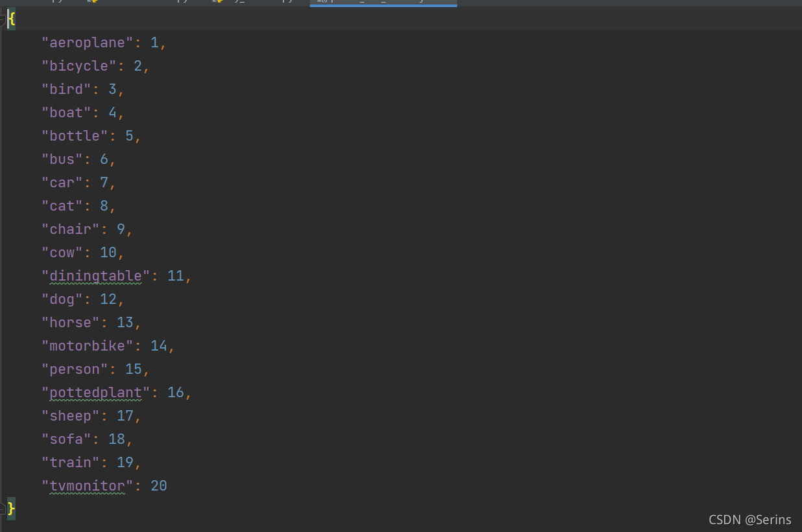802x532 pixels.
Task: Click the value 14 on the motorbike line
Action: [x=159, y=346]
